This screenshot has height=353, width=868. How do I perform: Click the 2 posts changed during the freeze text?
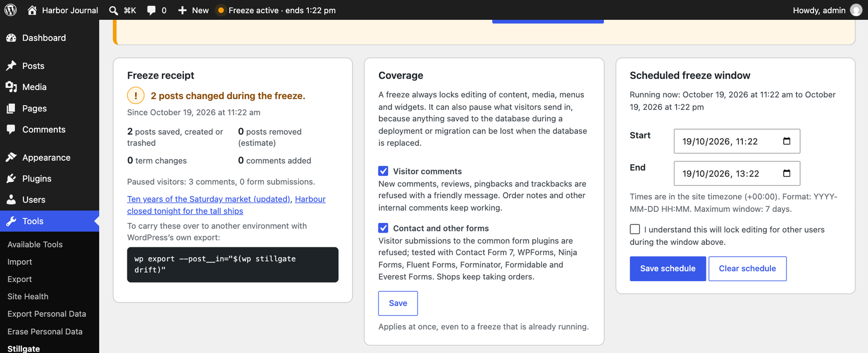tap(228, 96)
